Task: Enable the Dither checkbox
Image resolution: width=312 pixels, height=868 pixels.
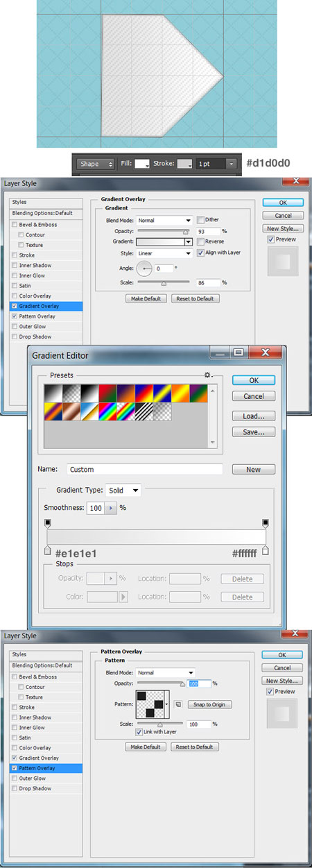Action: coord(200,220)
